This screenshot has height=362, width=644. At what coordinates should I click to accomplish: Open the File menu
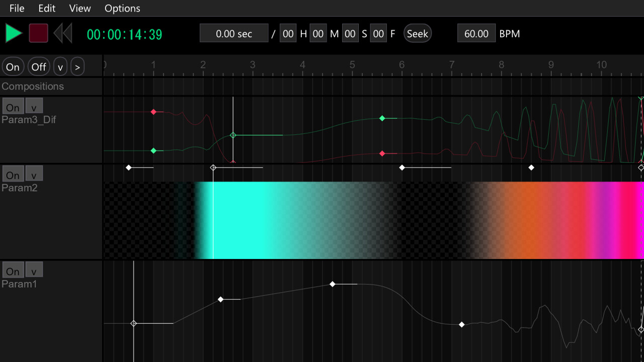[x=17, y=9]
